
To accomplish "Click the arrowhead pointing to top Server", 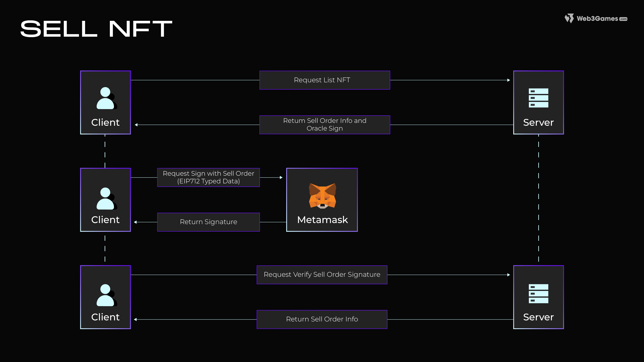I will click(508, 80).
